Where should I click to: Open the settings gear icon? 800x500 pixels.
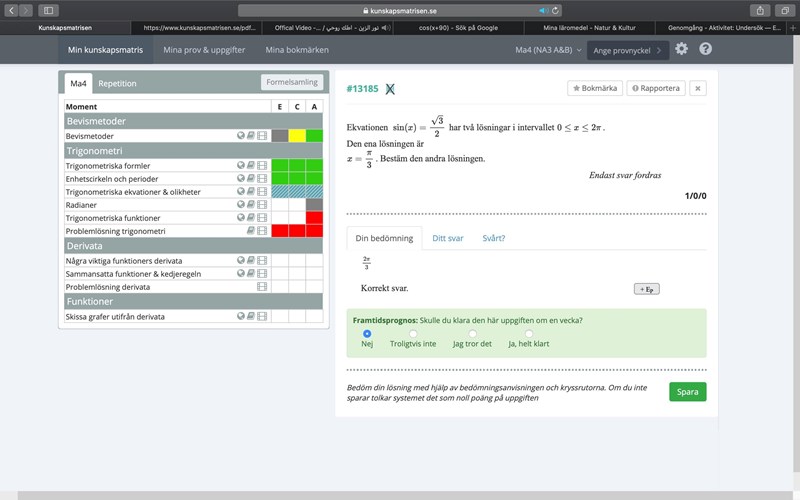pyautogui.click(x=682, y=49)
